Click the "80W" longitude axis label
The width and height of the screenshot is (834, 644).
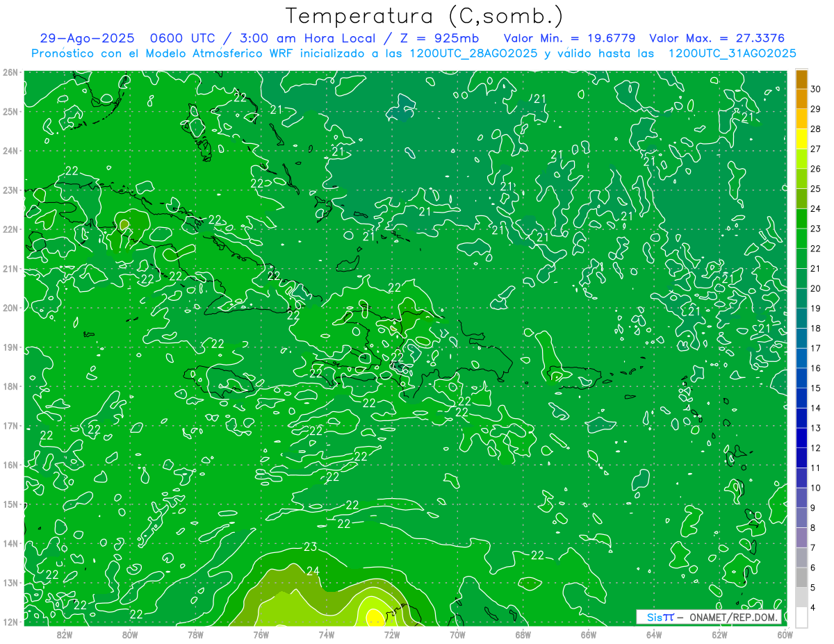pos(130,634)
